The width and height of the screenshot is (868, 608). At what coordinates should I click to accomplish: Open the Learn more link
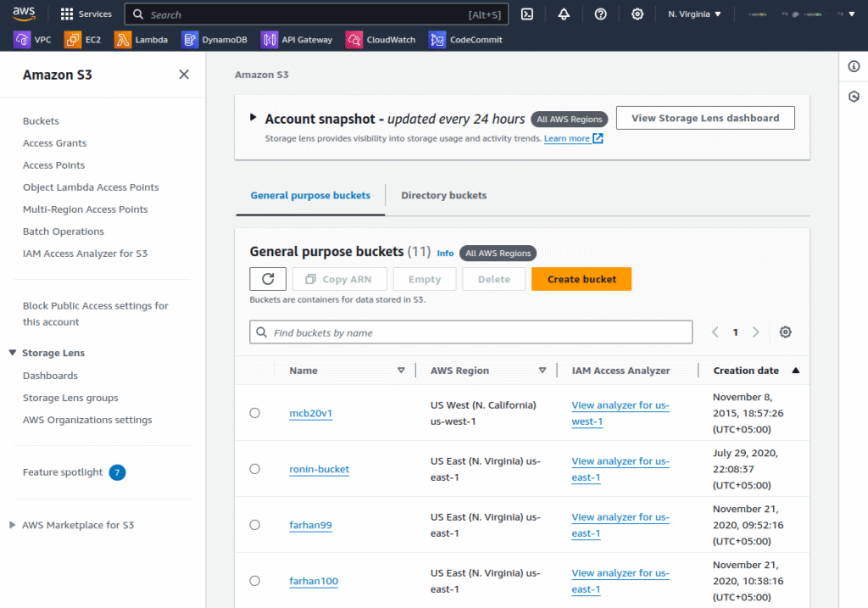point(567,138)
